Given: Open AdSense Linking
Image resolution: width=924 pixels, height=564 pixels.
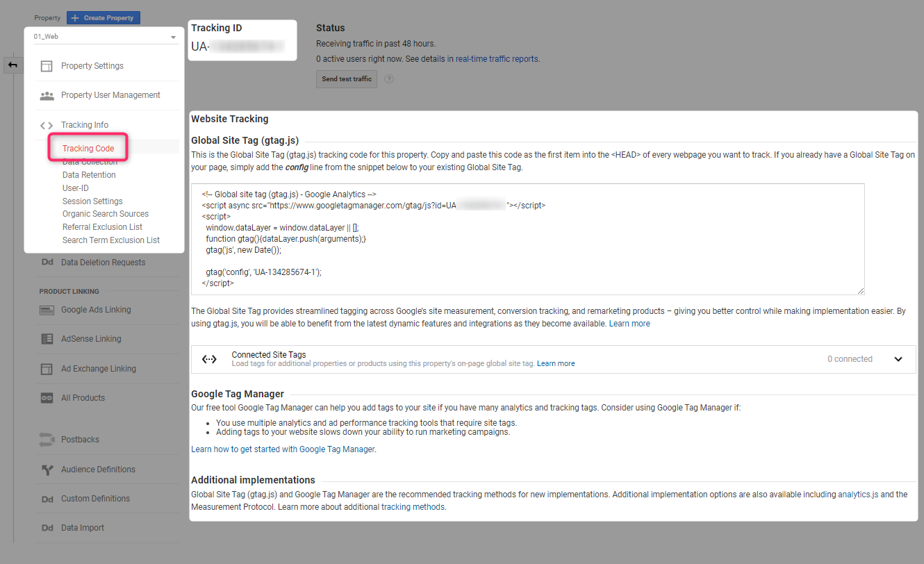Looking at the screenshot, I should (x=91, y=339).
